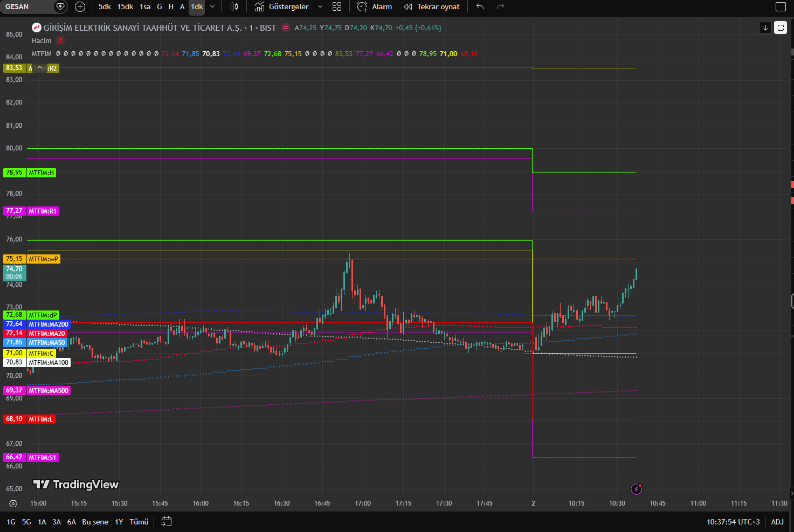Open the indicator templates grid icon

(x=337, y=6)
